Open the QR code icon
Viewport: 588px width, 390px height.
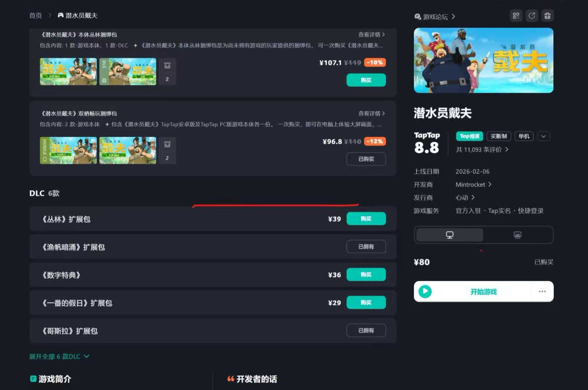(516, 16)
